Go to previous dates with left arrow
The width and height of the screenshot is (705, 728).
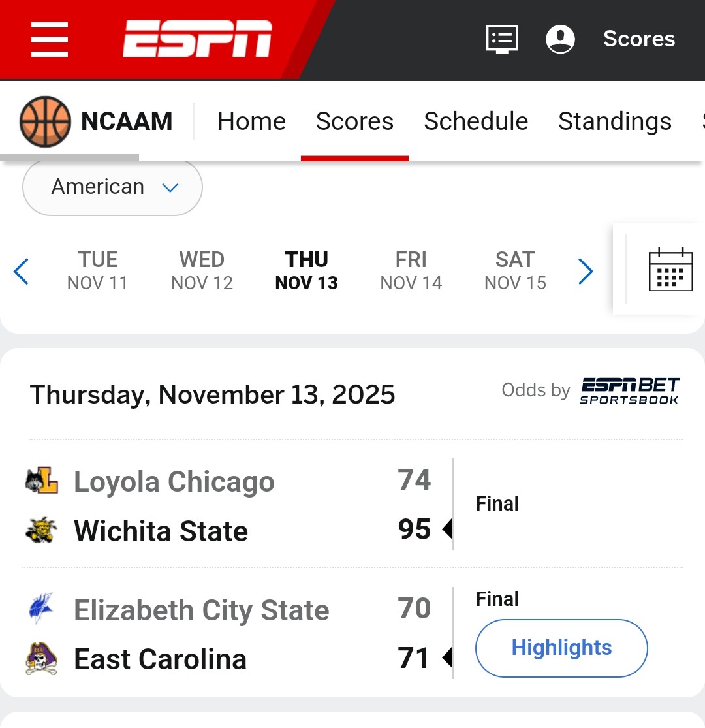click(x=22, y=272)
